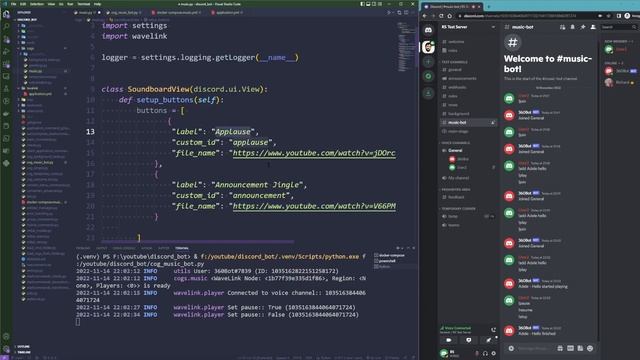Expand the OUTLINE section in the Explorer
Viewport: 640px width, 360px height.
23,347
